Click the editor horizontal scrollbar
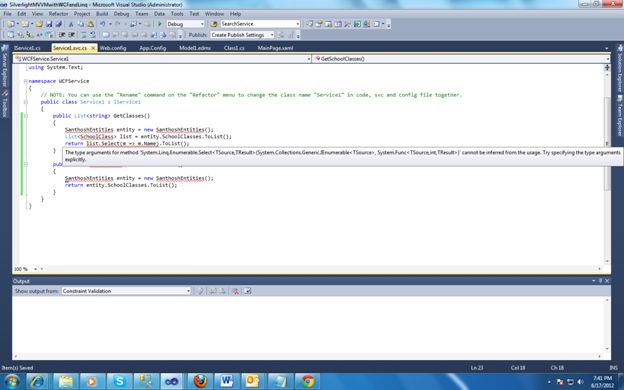The height and width of the screenshot is (390, 624). 320,269
